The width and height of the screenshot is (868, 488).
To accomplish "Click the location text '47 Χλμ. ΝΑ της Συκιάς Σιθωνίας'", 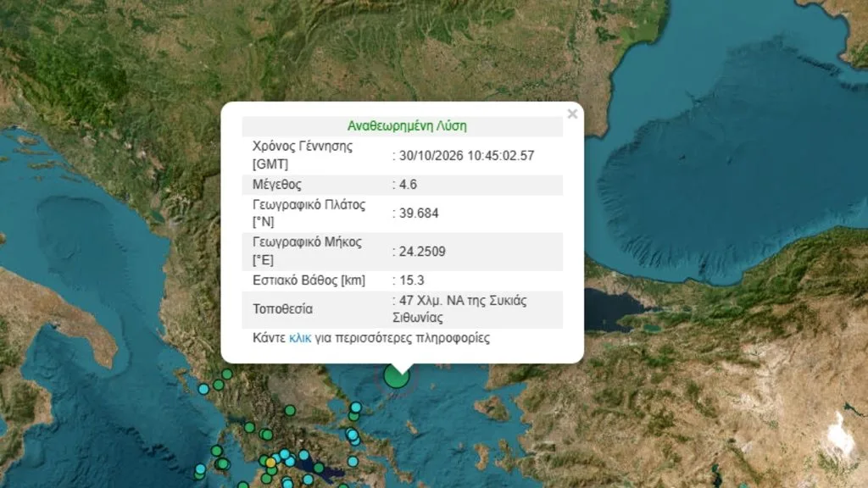I will (x=459, y=309).
